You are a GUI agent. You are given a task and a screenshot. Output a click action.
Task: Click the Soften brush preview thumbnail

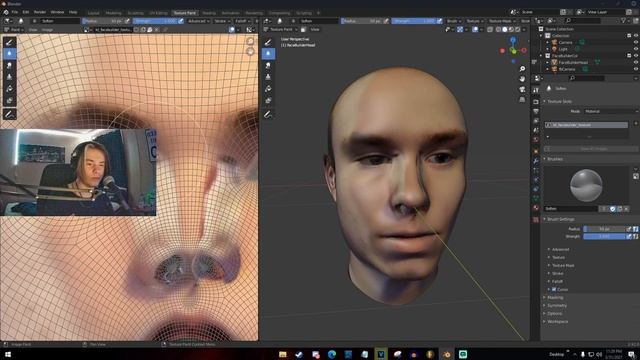[586, 186]
